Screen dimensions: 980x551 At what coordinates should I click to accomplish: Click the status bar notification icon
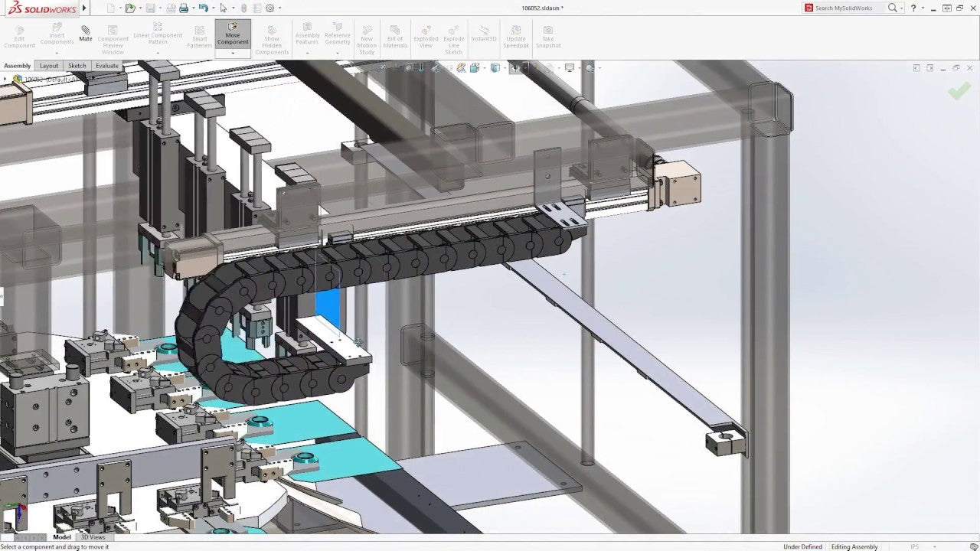(x=974, y=547)
